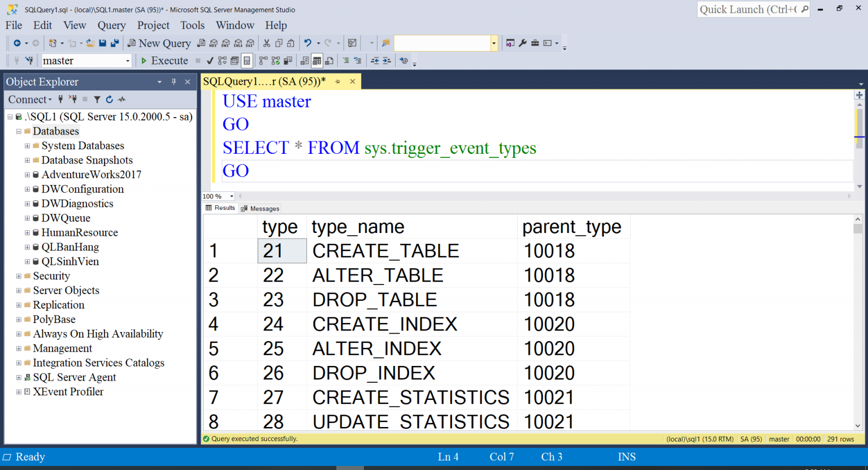Expand the AdventureWorks2017 database node
Image resolution: width=868 pixels, height=470 pixels.
[x=27, y=175]
